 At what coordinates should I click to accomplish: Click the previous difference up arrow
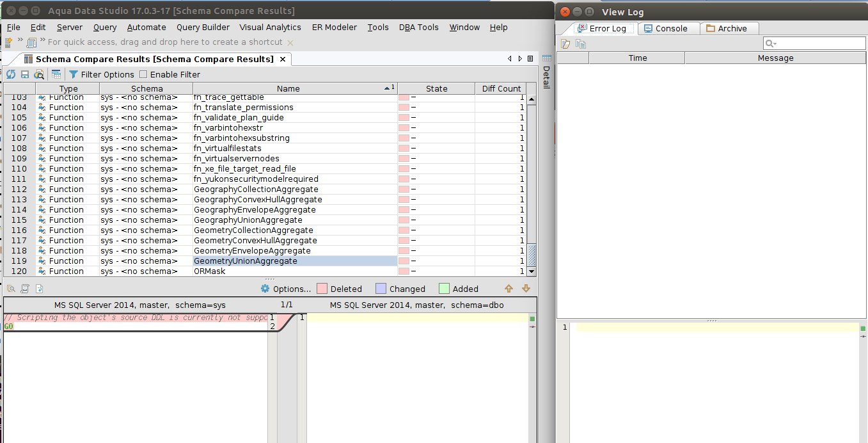click(x=509, y=289)
